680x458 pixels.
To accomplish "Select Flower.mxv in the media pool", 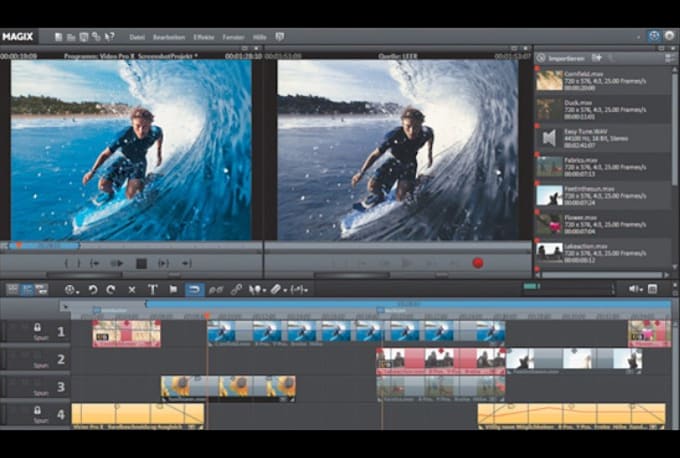I will (x=603, y=224).
